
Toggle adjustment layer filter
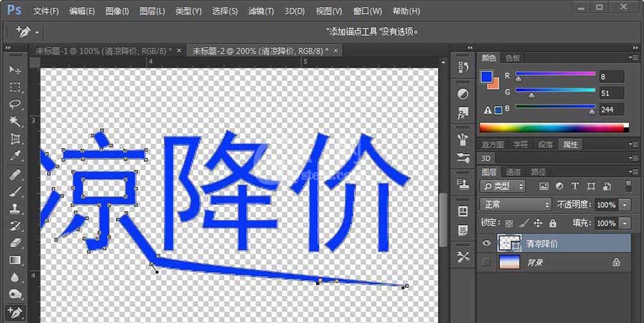pyautogui.click(x=560, y=186)
